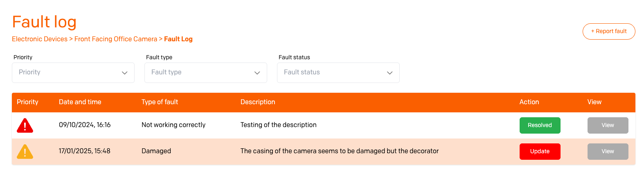Click the casing damaged description text
This screenshot has height=181, width=644.
340,151
